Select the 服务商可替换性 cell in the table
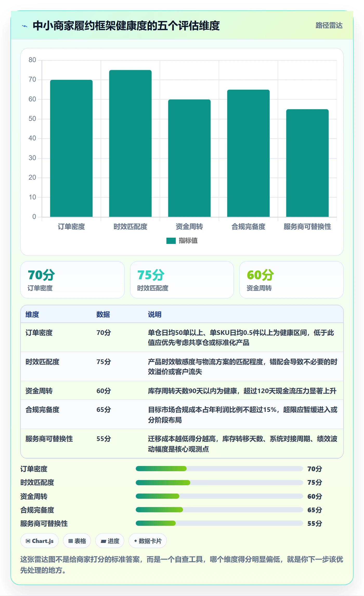 click(x=49, y=439)
